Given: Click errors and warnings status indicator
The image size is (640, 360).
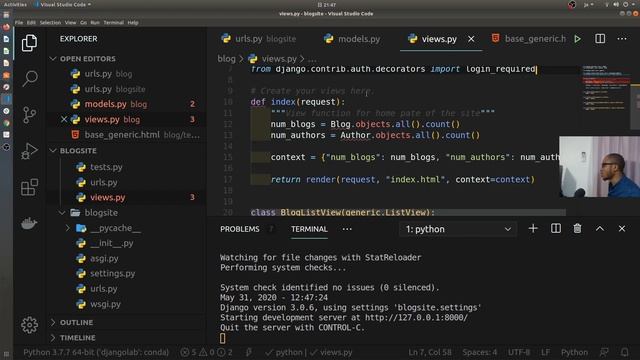Looking at the screenshot, I should click(x=207, y=352).
